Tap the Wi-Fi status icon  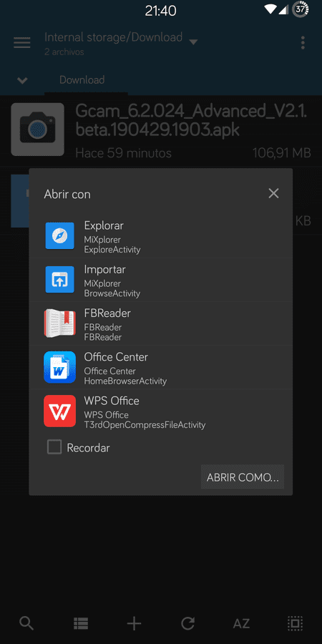pos(270,9)
